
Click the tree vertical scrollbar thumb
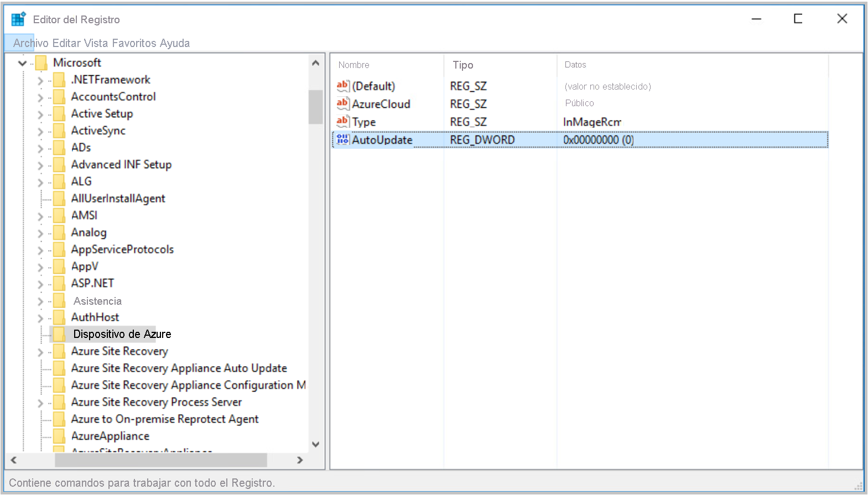pos(316,107)
